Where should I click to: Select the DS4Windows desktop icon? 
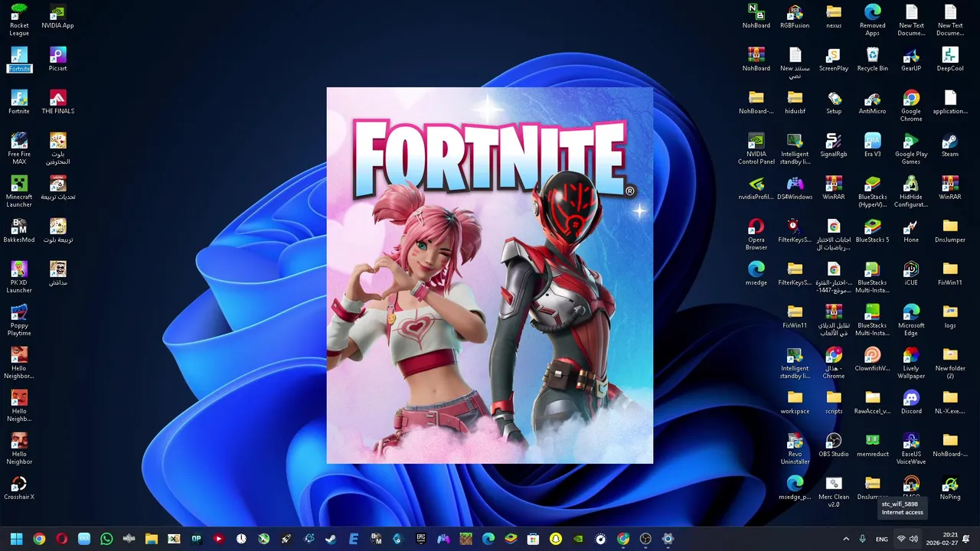pyautogui.click(x=795, y=187)
